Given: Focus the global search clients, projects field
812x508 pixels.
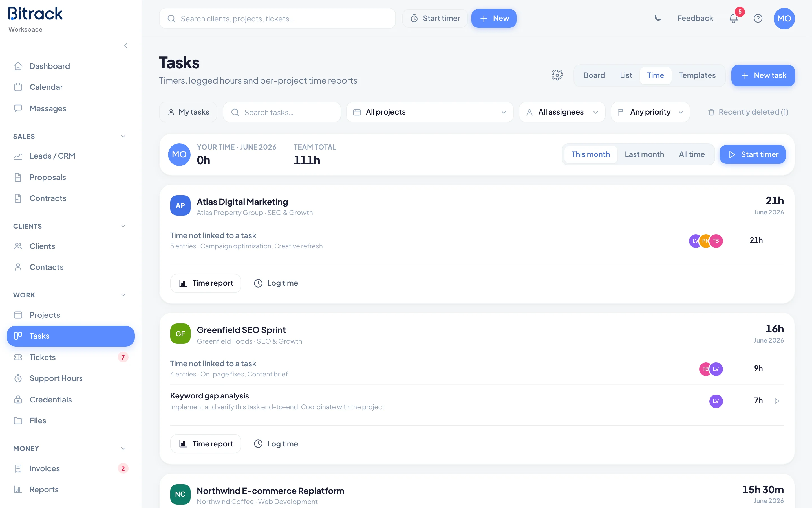Looking at the screenshot, I should [277, 18].
